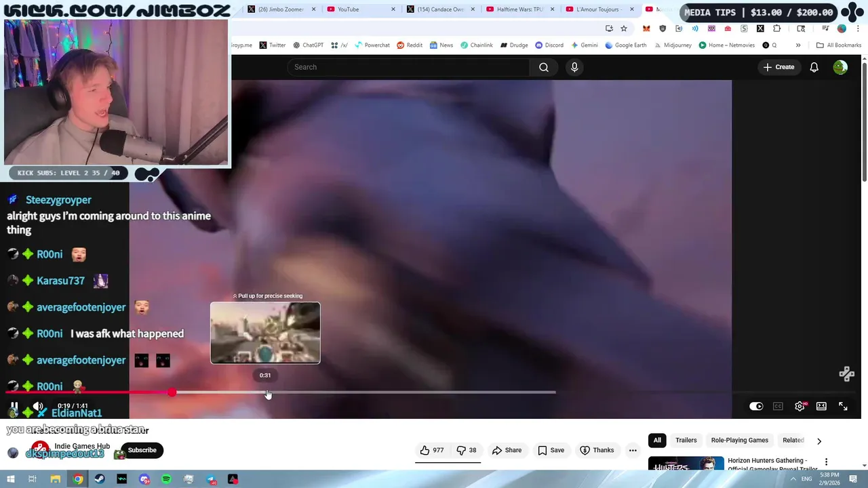Image resolution: width=868 pixels, height=488 pixels.
Task: Open Steam from the taskbar
Action: [100, 479]
